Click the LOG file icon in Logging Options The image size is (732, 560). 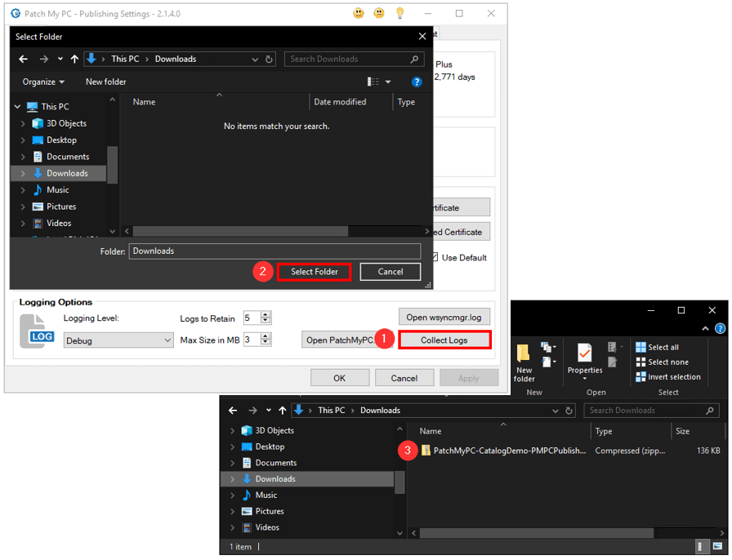click(37, 331)
